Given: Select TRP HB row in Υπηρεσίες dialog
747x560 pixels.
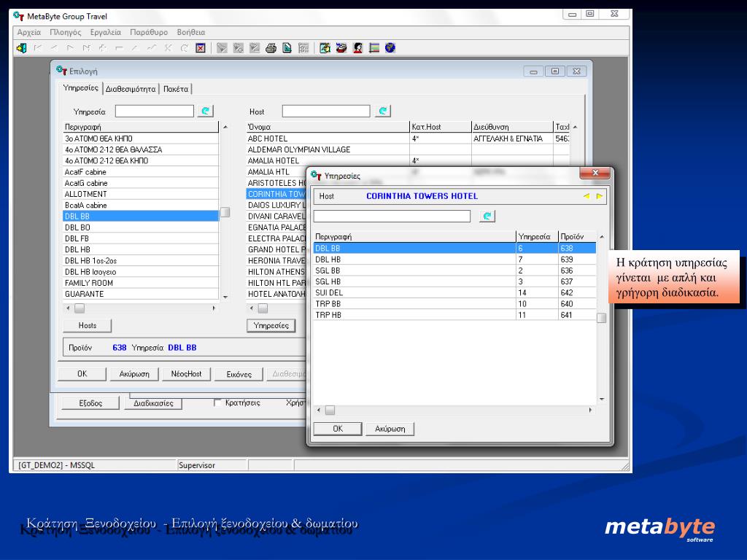Looking at the screenshot, I should coord(454,315).
